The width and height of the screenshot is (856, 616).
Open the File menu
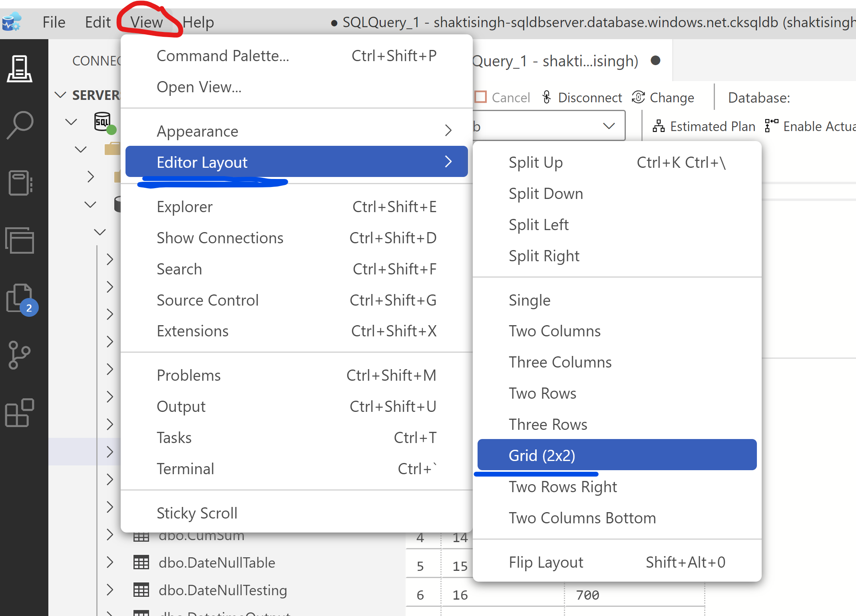tap(54, 22)
